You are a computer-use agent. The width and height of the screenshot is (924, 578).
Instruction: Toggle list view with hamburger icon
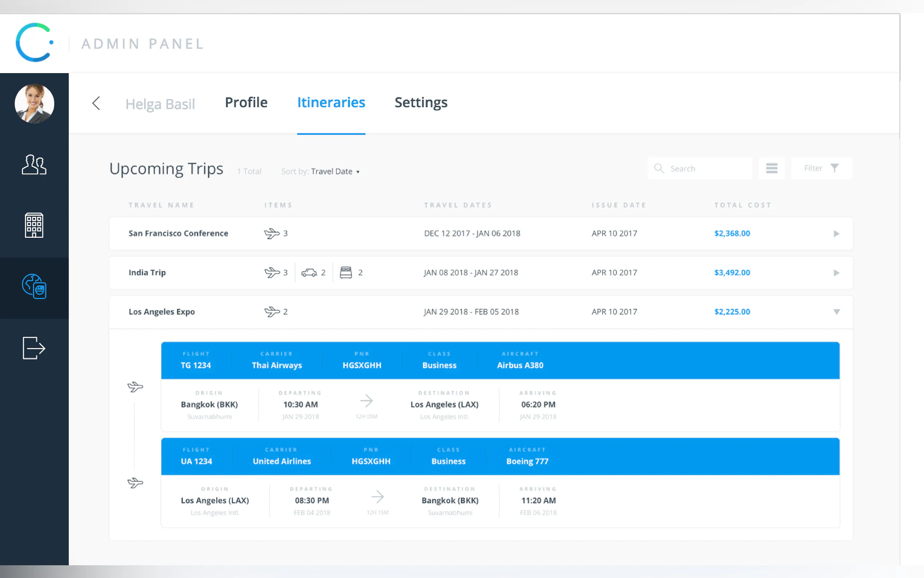pos(771,168)
